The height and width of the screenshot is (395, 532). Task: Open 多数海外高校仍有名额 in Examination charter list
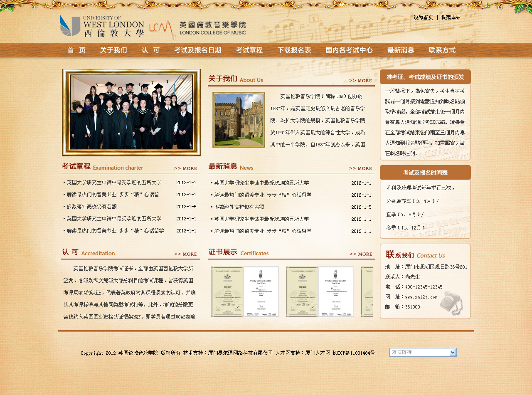(91, 207)
